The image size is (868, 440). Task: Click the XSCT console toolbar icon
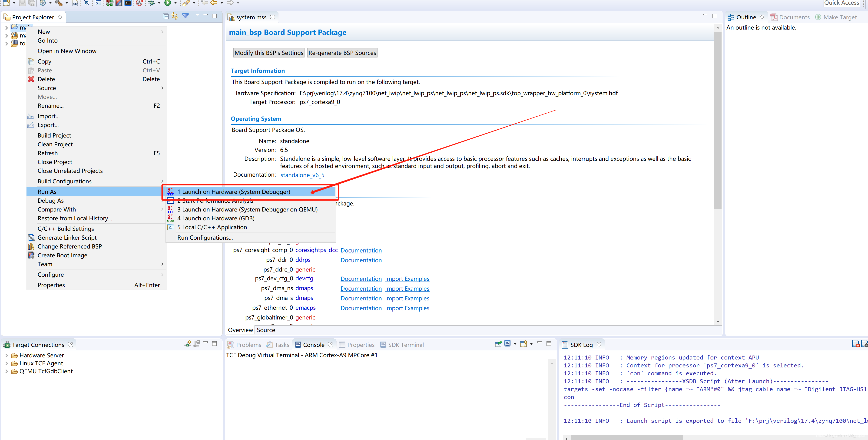[x=98, y=3]
